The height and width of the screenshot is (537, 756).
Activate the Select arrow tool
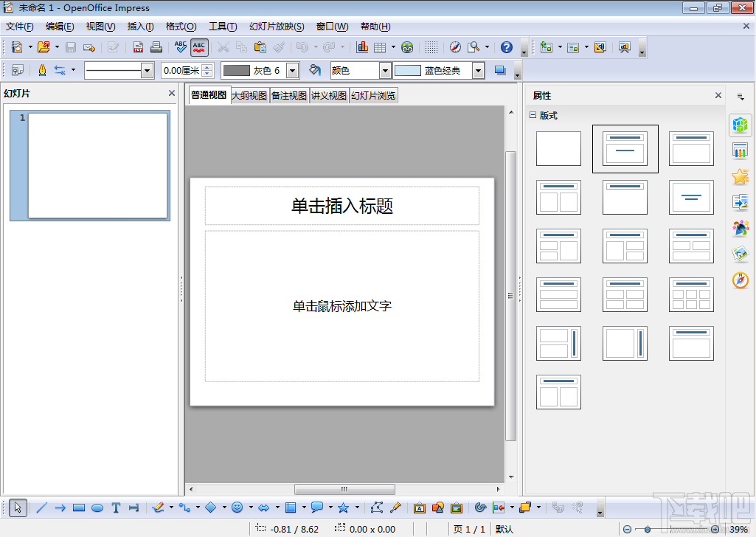pos(18,507)
